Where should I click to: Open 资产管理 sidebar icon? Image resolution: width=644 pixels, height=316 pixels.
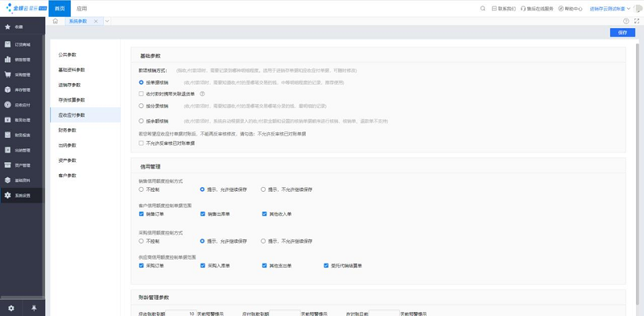point(7,165)
